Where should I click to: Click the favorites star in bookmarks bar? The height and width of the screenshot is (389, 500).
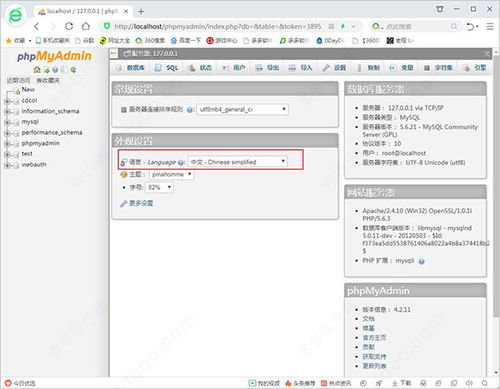(x=9, y=41)
